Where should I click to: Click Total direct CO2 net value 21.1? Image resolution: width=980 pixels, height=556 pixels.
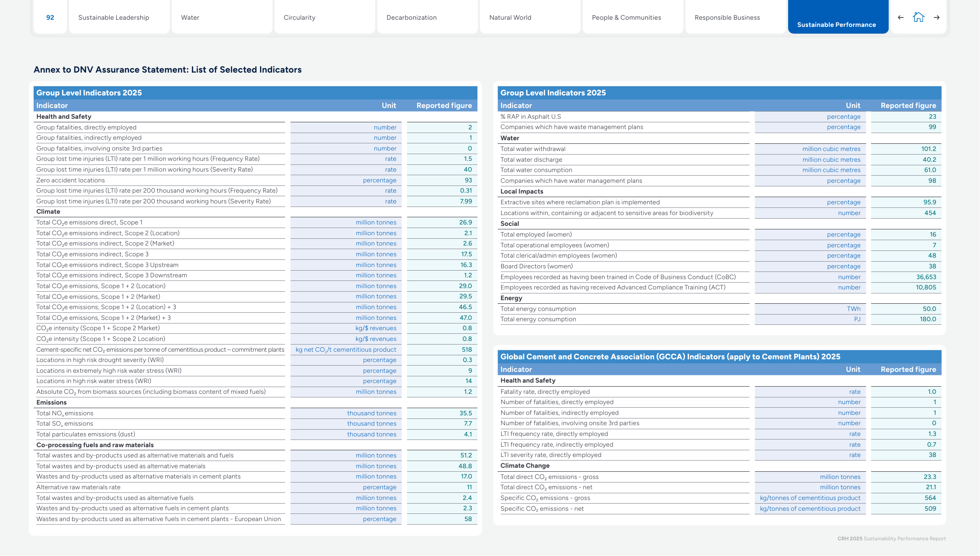tap(931, 487)
